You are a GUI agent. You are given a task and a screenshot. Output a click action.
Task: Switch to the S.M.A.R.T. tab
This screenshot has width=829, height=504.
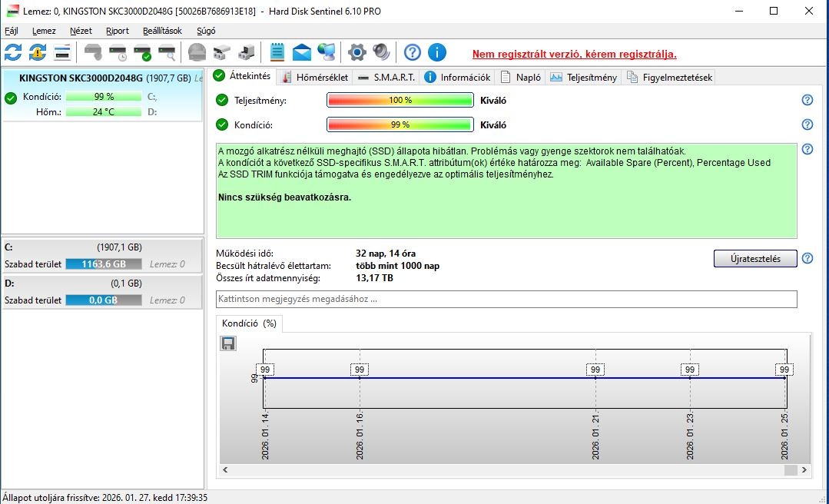[x=387, y=77]
